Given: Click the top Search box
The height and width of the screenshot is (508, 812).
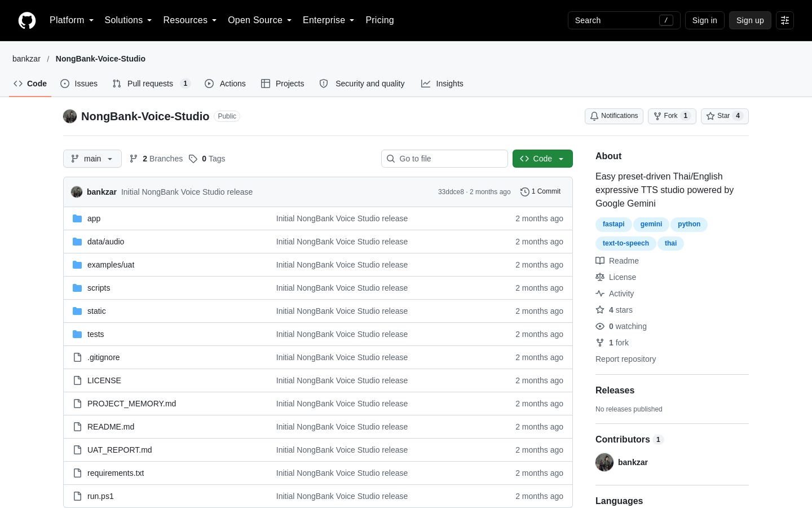Looking at the screenshot, I should pos(624,20).
